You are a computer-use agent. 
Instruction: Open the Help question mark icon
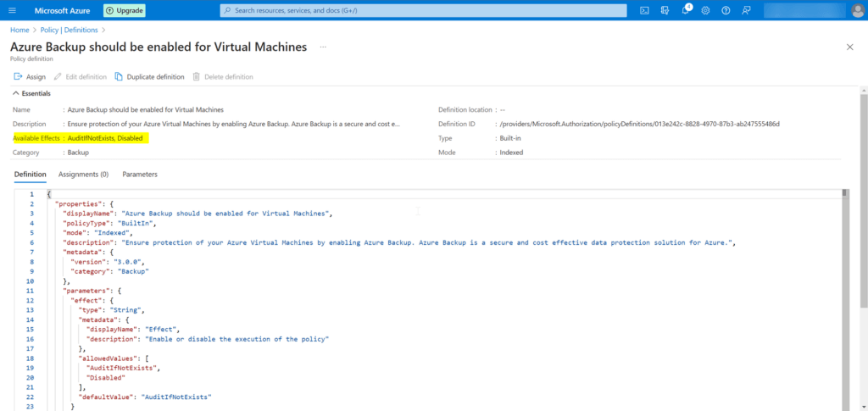click(x=726, y=10)
